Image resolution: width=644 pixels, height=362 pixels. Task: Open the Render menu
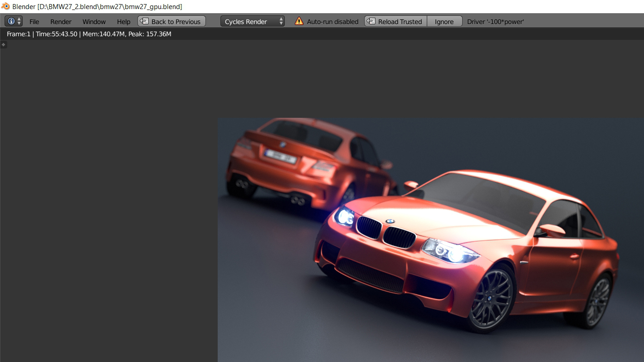61,21
